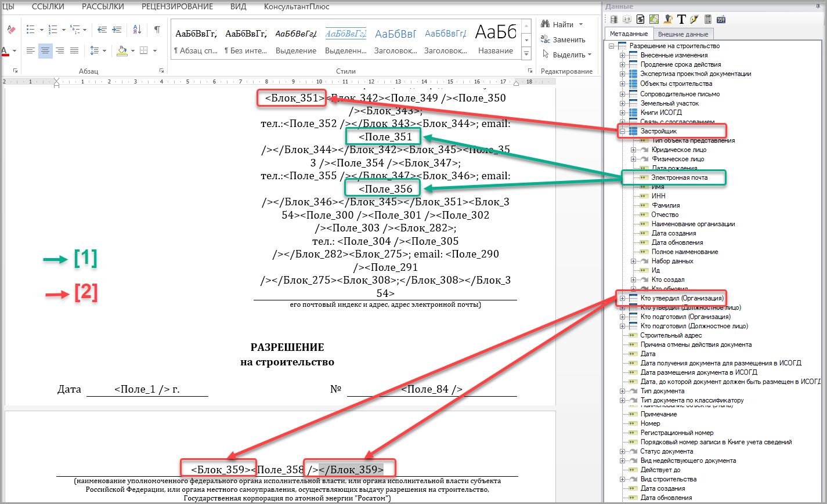Expand 'Кто подготовил (Организация)' node
Image resolution: width=827 pixels, height=504 pixels.
(x=622, y=317)
